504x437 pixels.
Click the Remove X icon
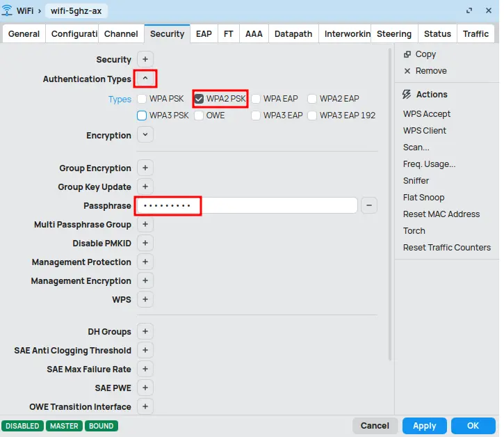407,71
